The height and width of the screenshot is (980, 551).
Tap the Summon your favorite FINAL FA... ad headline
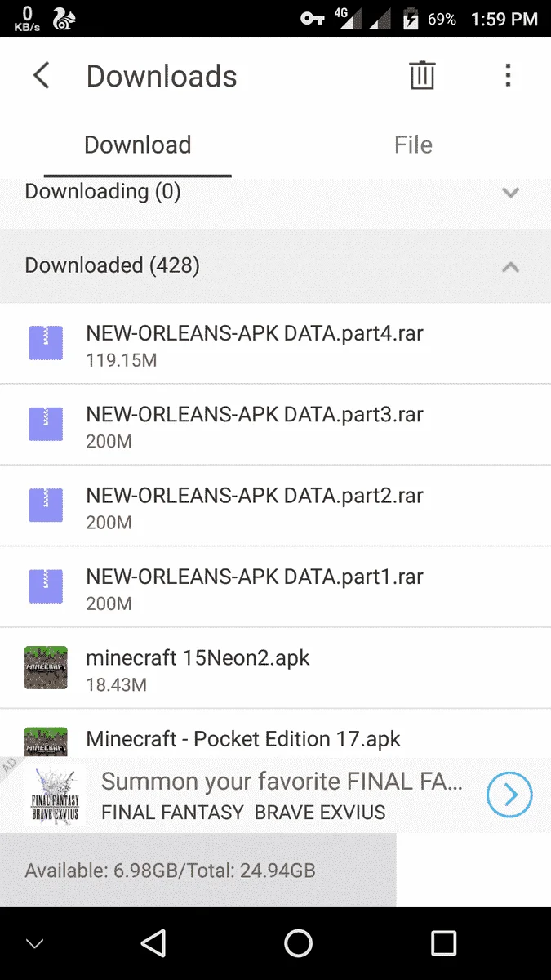tap(282, 782)
